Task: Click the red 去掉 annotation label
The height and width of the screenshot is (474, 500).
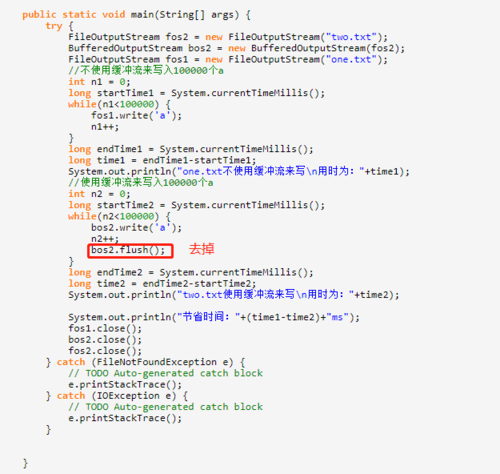Action: coord(202,249)
